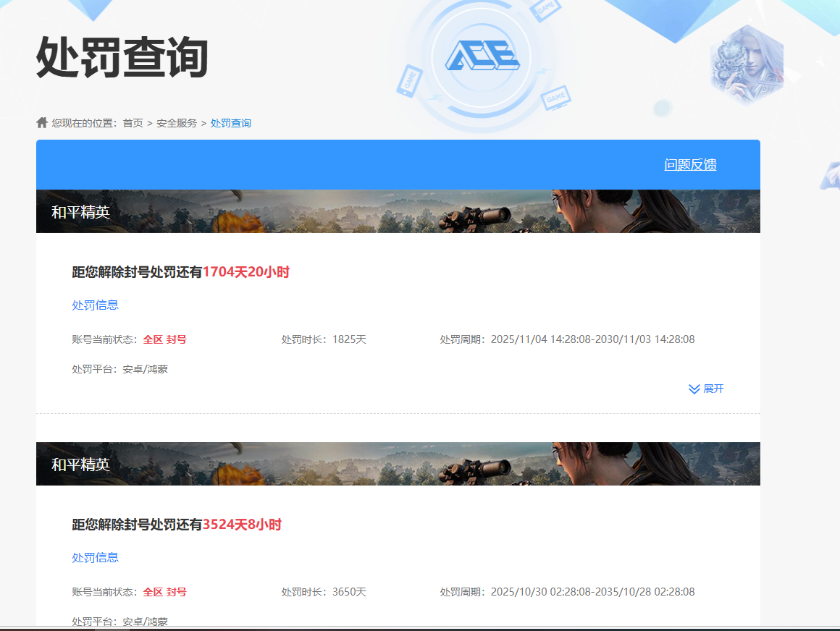The height and width of the screenshot is (631, 840).
Task: Click the 全区 封号 status of the 1825天 ban
Action: tap(164, 339)
